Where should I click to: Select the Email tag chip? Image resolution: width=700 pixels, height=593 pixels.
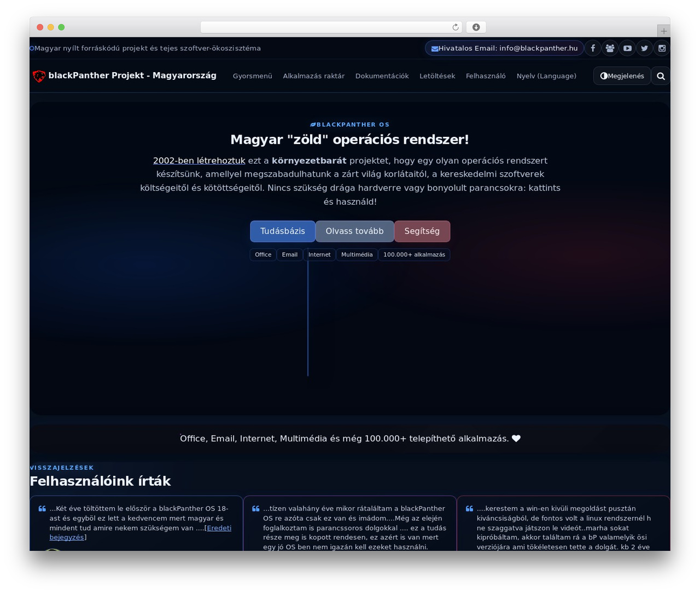point(290,255)
